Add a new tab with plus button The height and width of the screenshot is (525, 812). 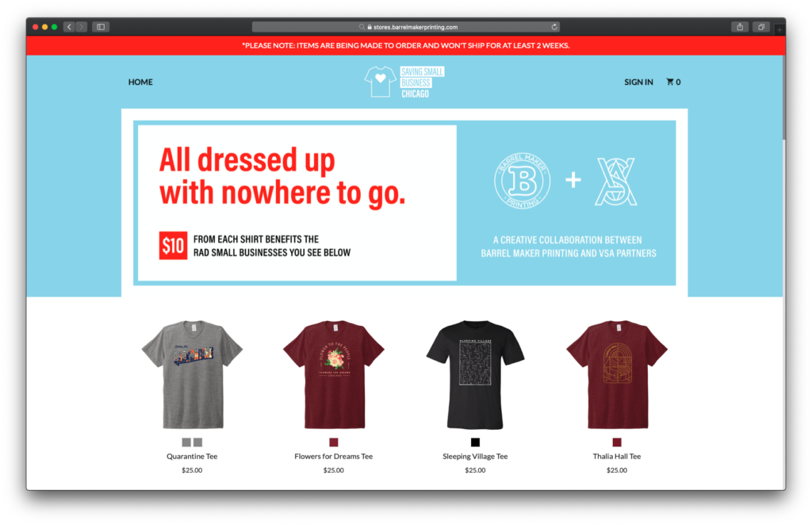pyautogui.click(x=779, y=29)
